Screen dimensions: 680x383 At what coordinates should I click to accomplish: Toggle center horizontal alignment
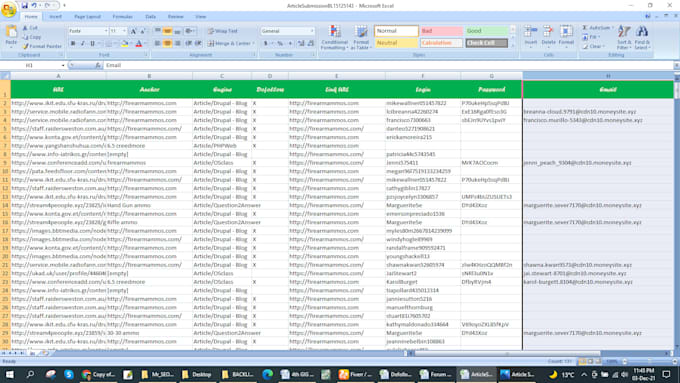coord(167,43)
